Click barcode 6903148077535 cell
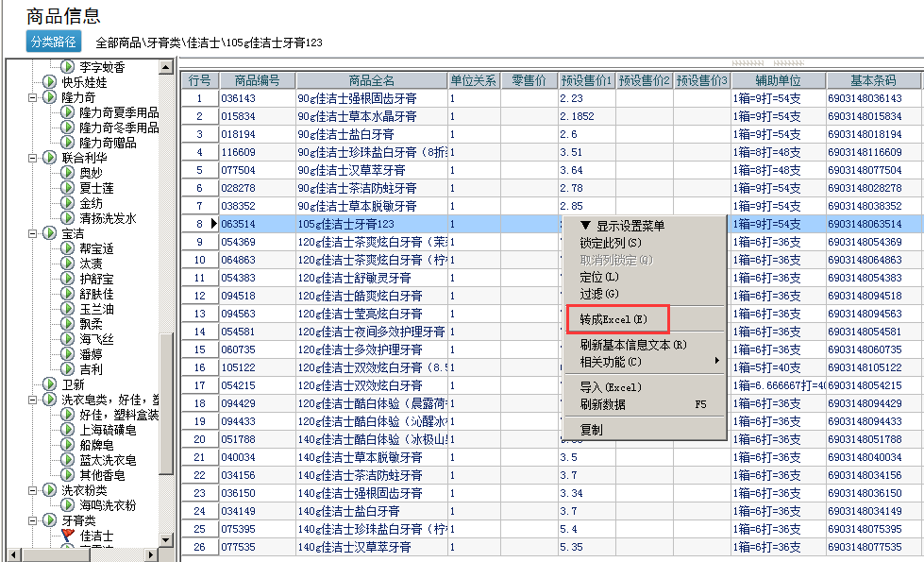Screen dimensions: 924x562 (x=873, y=547)
